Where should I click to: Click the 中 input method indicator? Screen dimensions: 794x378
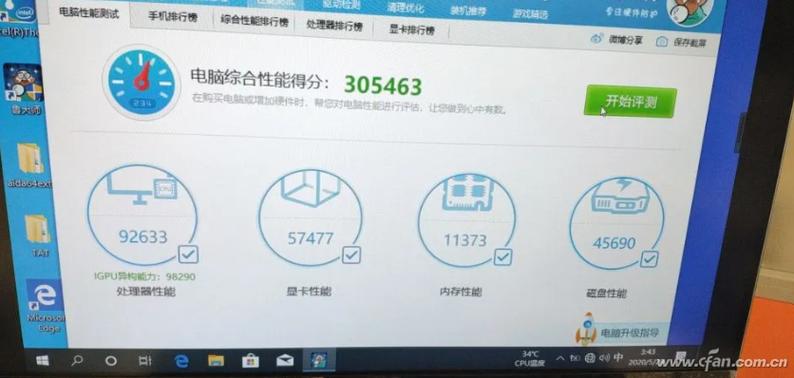pyautogui.click(x=618, y=358)
